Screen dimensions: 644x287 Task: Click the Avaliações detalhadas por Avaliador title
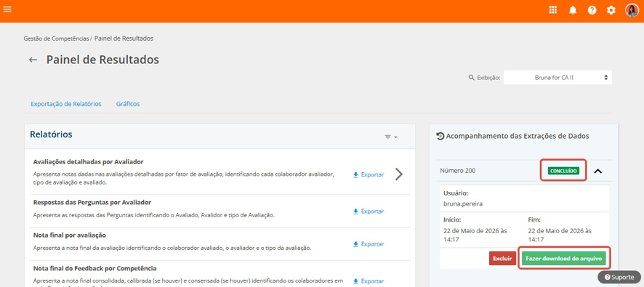88,162
